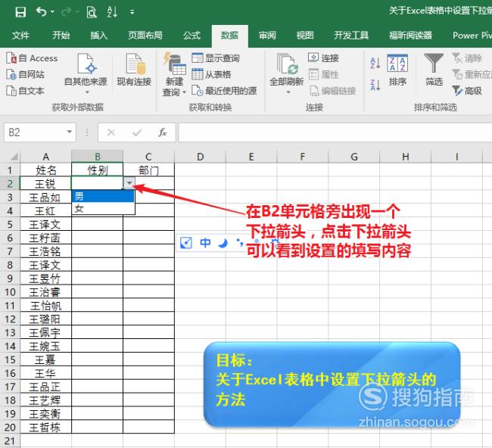Open the 自其他来源 dropdown
This screenshot has width=492, height=448.
(86, 73)
